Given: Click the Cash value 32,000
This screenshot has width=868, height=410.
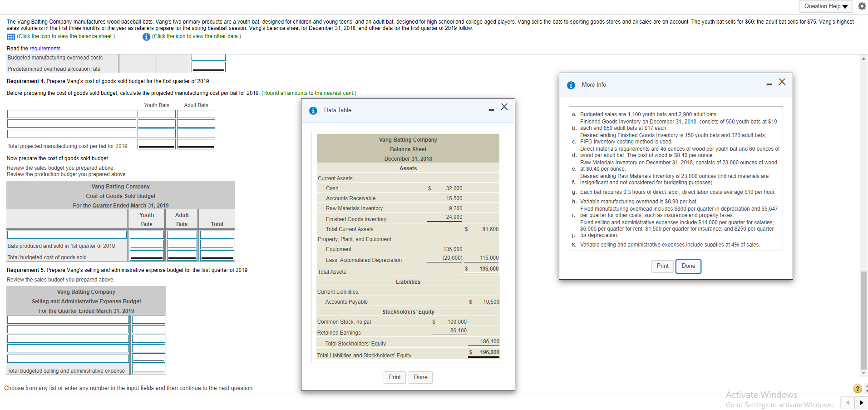Looking at the screenshot, I should pyautogui.click(x=454, y=188).
